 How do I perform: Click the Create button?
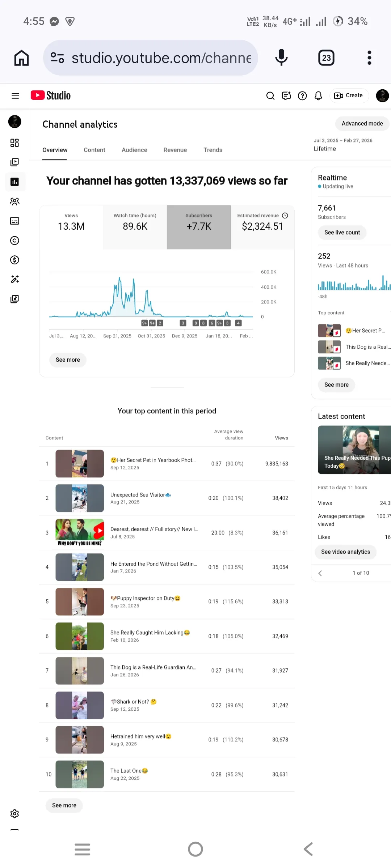(349, 95)
